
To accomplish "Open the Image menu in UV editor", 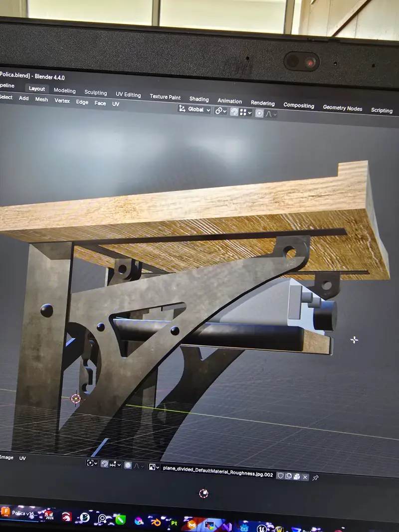I will pyautogui.click(x=6, y=457).
